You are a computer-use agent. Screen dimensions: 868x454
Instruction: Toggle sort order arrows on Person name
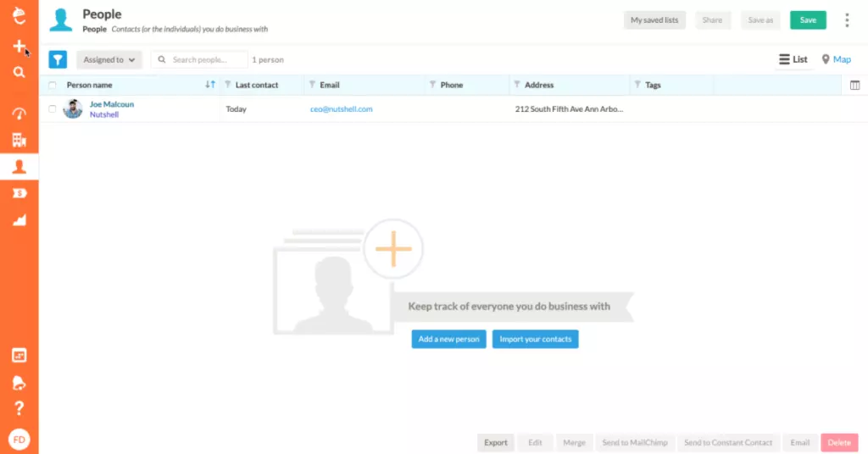click(210, 85)
